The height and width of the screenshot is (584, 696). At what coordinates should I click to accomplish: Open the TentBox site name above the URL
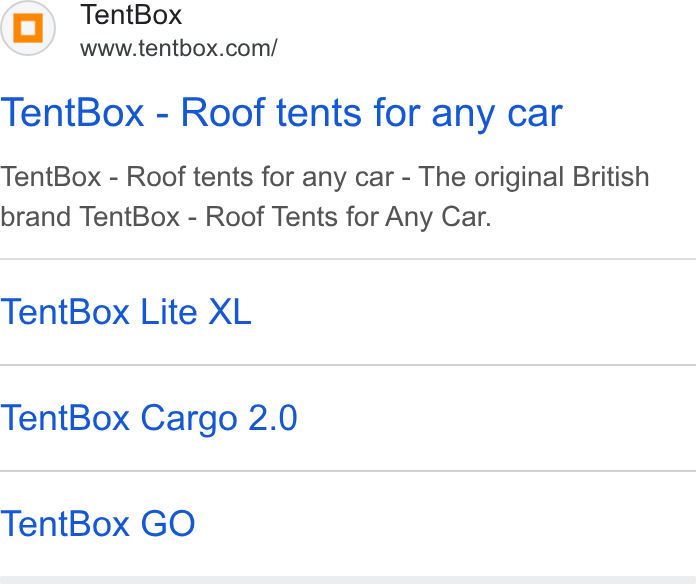coord(131,15)
